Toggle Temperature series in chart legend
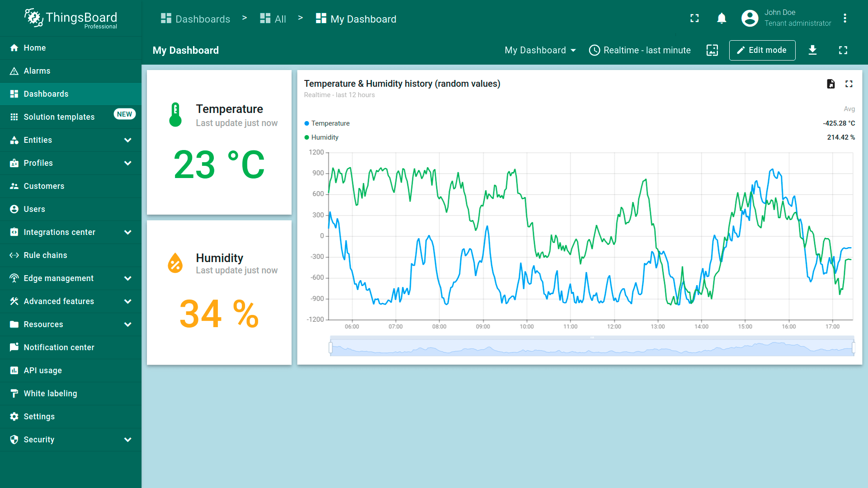This screenshot has width=868, height=488. click(330, 123)
